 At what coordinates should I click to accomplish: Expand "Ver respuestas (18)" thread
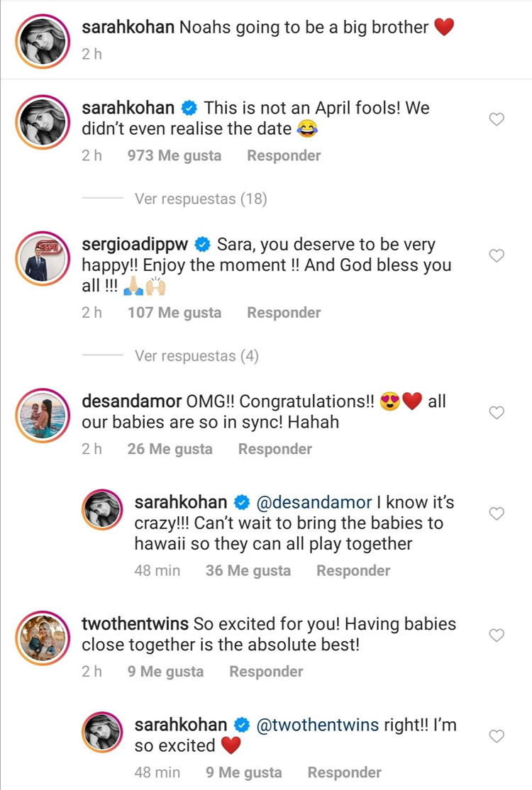tap(201, 199)
